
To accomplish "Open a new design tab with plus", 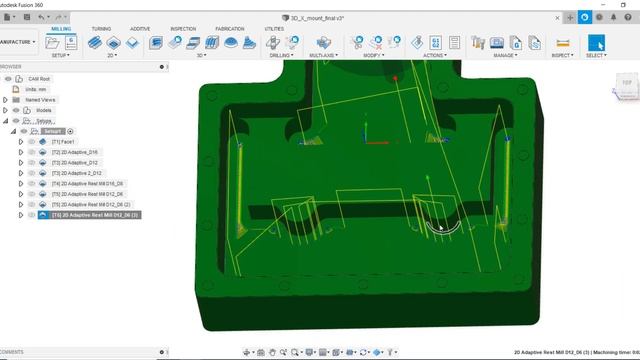I will click(570, 18).
